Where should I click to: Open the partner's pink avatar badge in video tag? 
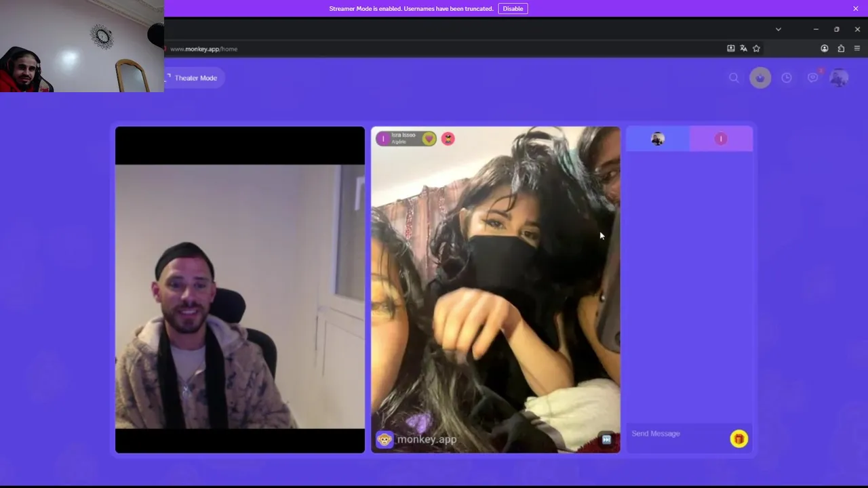point(384,139)
